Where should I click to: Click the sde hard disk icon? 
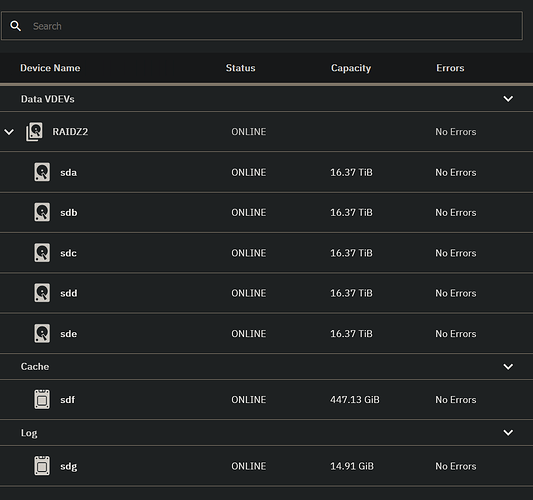42,333
